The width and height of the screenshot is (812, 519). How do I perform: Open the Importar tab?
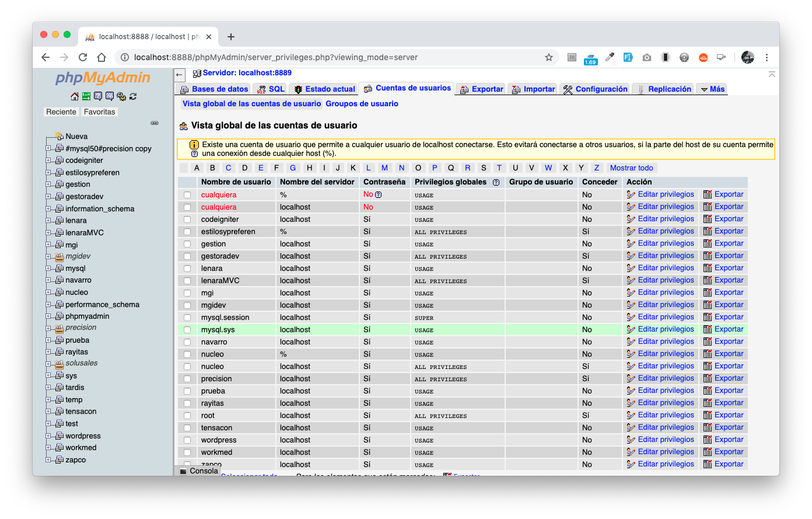pyautogui.click(x=533, y=89)
